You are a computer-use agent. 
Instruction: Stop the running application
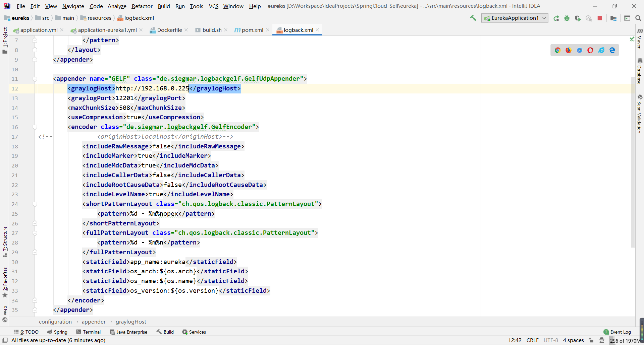pyautogui.click(x=600, y=18)
